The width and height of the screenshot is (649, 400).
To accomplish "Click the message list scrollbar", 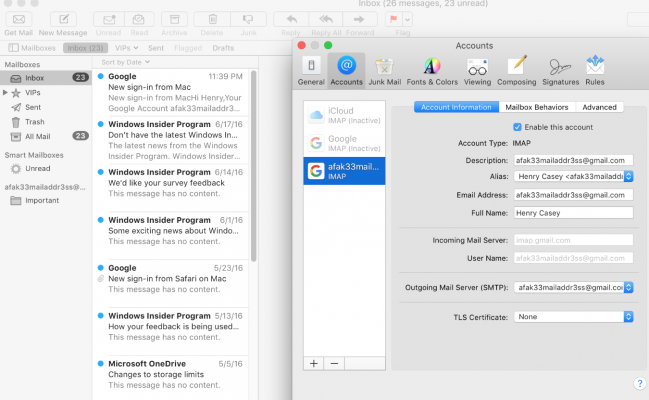I will click(254, 166).
